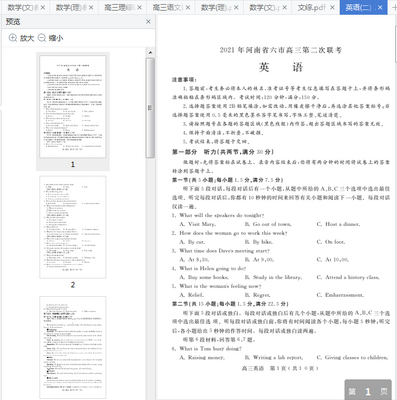The image size is (397, 400).
Task: Click option 'B. By bike.'
Action: (x=259, y=242)
